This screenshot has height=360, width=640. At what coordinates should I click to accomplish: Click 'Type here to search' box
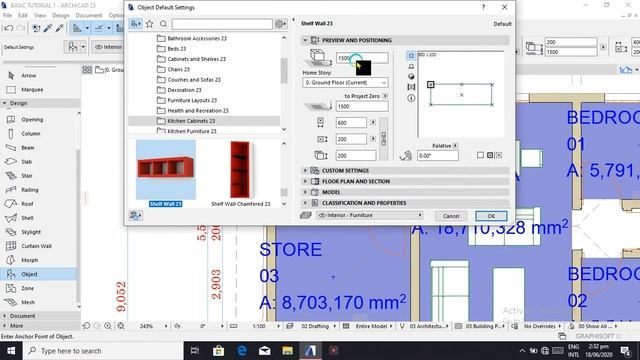(x=103, y=351)
